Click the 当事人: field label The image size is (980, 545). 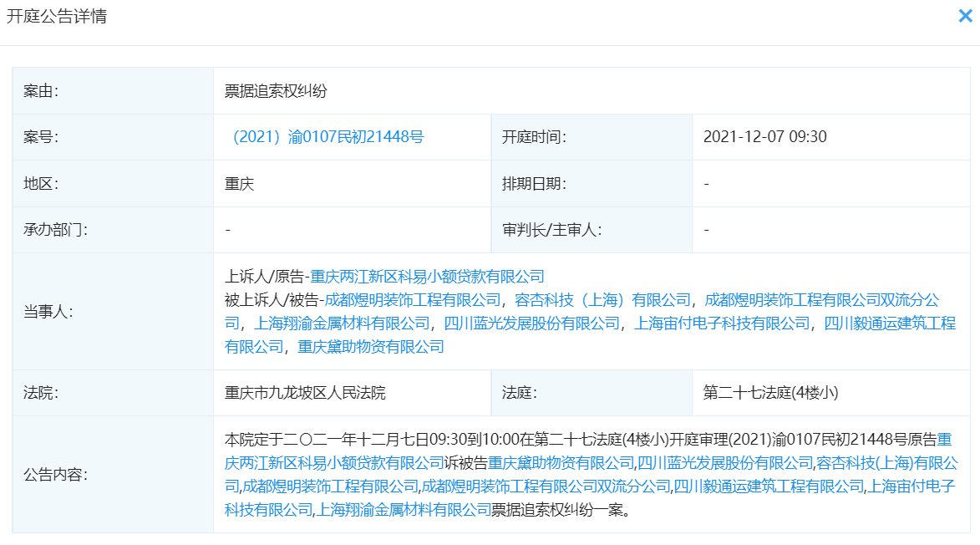[48, 311]
